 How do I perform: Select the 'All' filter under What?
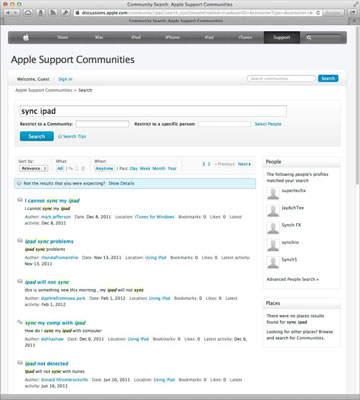(60, 168)
